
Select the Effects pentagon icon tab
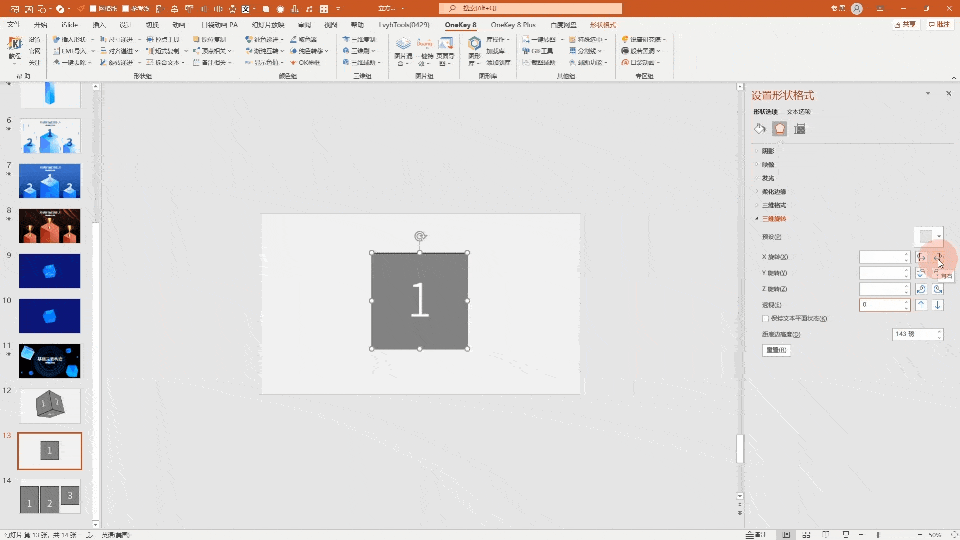tap(779, 129)
